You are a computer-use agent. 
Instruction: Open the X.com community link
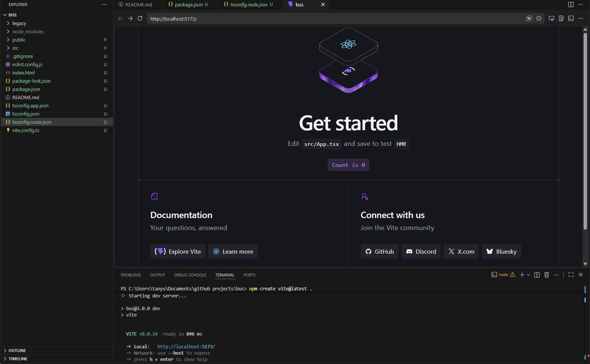tap(461, 251)
